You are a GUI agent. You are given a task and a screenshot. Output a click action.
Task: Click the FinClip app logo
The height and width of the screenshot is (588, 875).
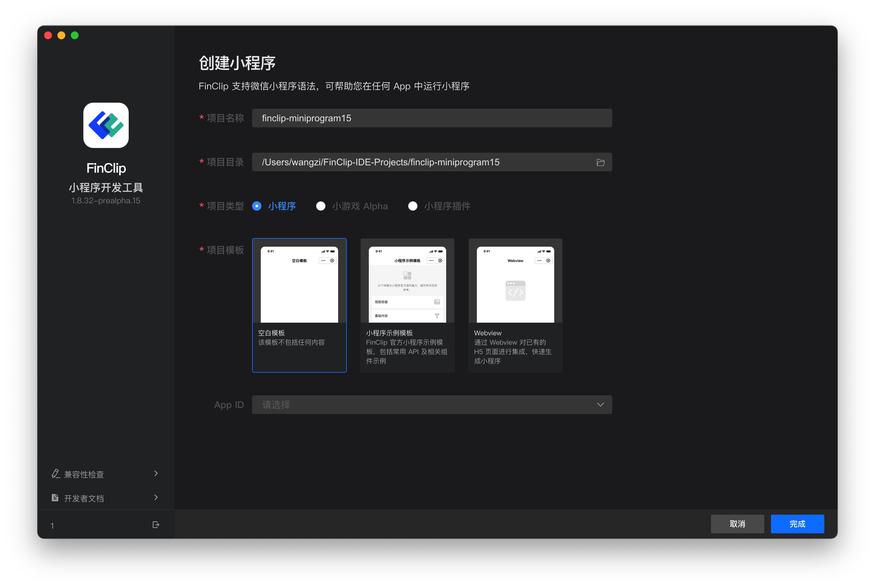coord(106,125)
